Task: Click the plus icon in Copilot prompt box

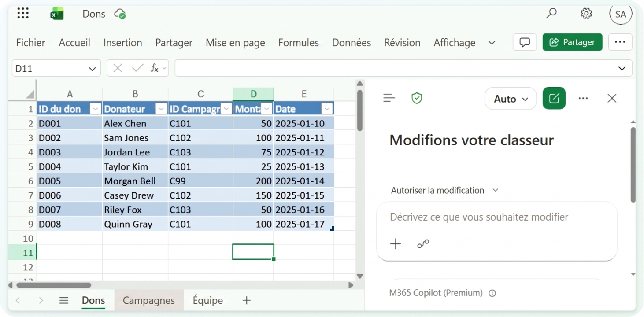Action: [x=396, y=243]
